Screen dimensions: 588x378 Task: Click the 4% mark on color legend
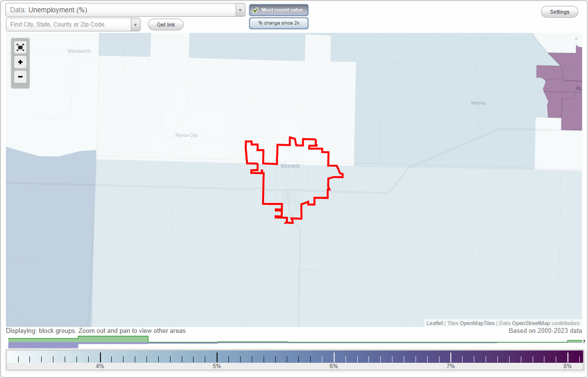[x=100, y=366]
